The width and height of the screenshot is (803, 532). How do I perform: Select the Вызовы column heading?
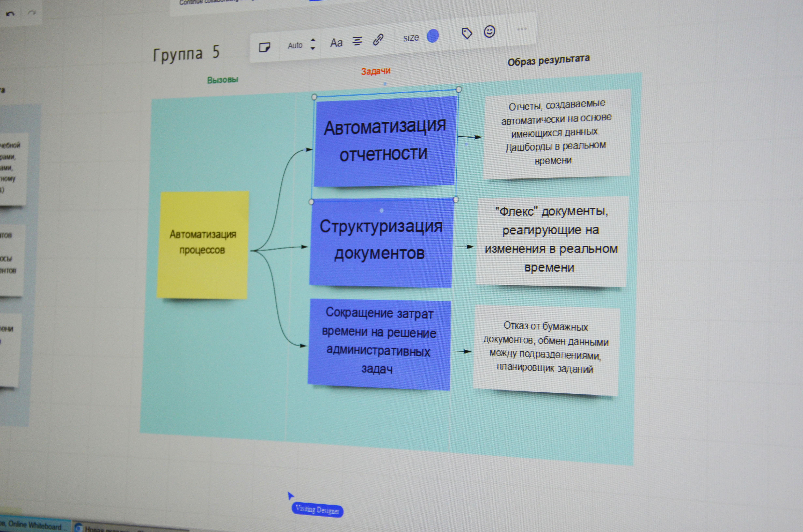(x=222, y=80)
